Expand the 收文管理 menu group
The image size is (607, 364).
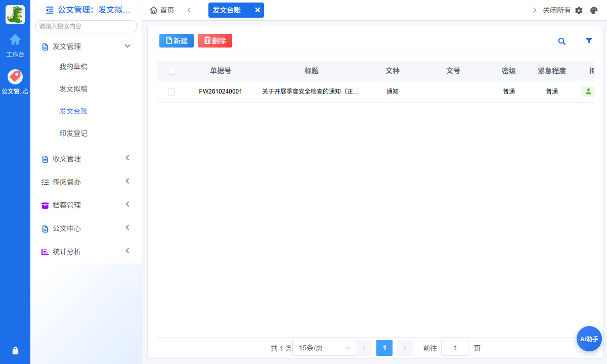86,159
